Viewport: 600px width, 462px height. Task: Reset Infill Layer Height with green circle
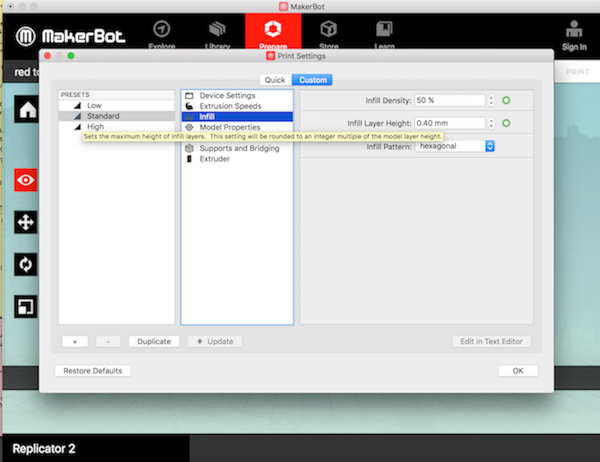506,123
